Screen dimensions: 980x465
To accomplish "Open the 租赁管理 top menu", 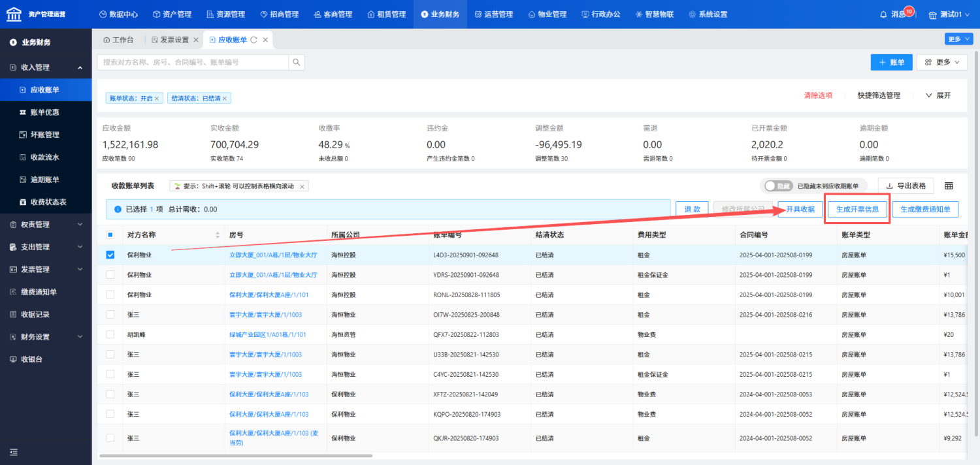I will pos(385,14).
